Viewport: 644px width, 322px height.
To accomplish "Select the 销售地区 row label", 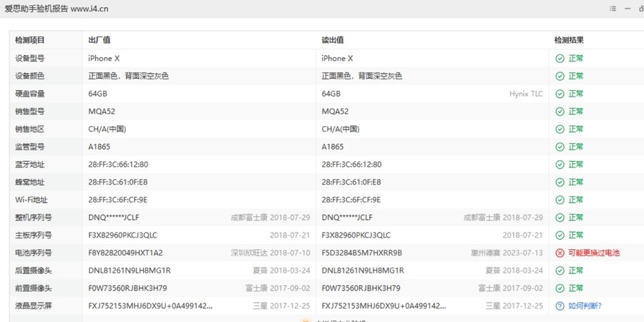I will pos(30,129).
